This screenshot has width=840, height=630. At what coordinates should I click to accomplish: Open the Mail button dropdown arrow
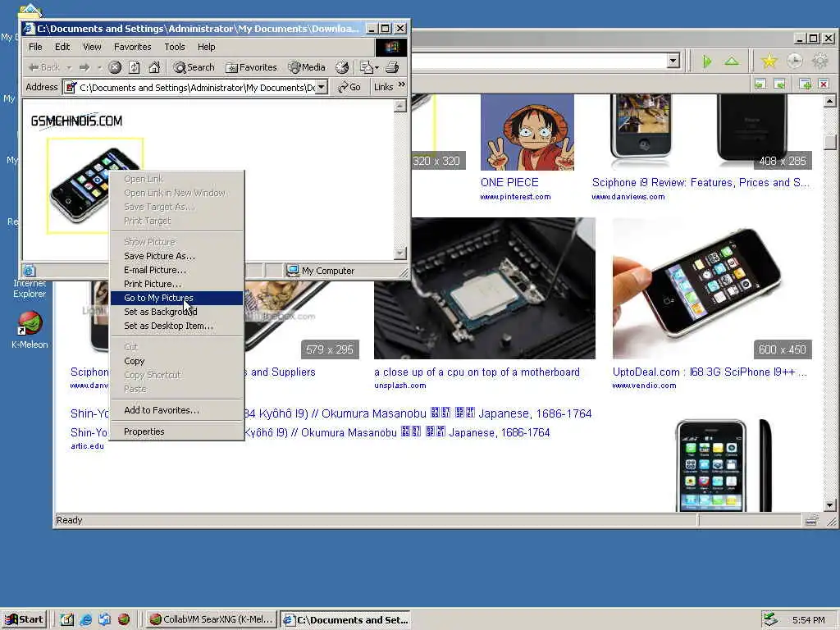(x=377, y=68)
